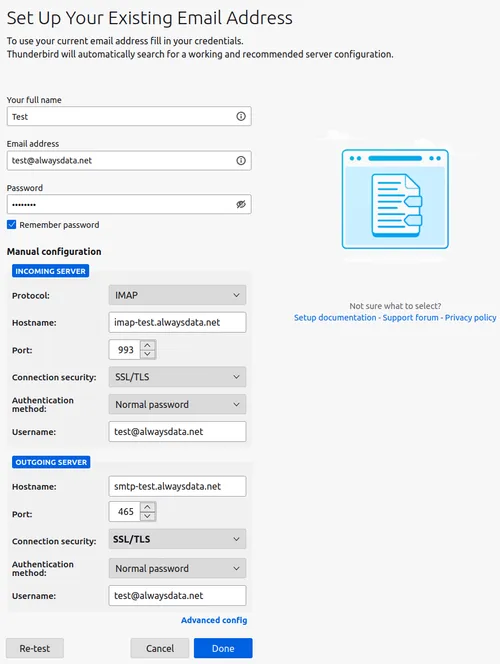Image resolution: width=500 pixels, height=664 pixels.
Task: Click the incoming server Username field
Action: [177, 432]
